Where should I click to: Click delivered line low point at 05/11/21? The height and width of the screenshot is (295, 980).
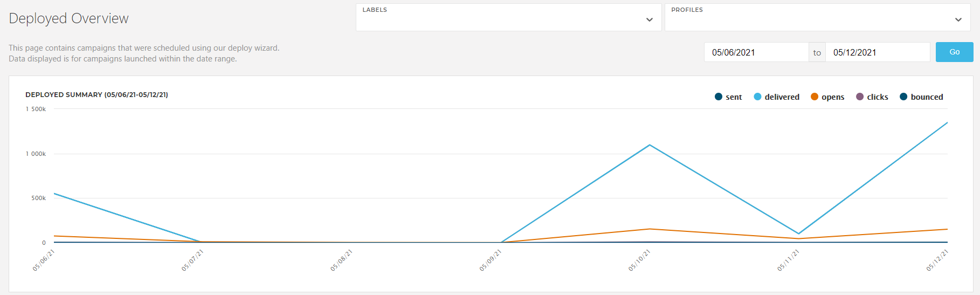point(799,234)
